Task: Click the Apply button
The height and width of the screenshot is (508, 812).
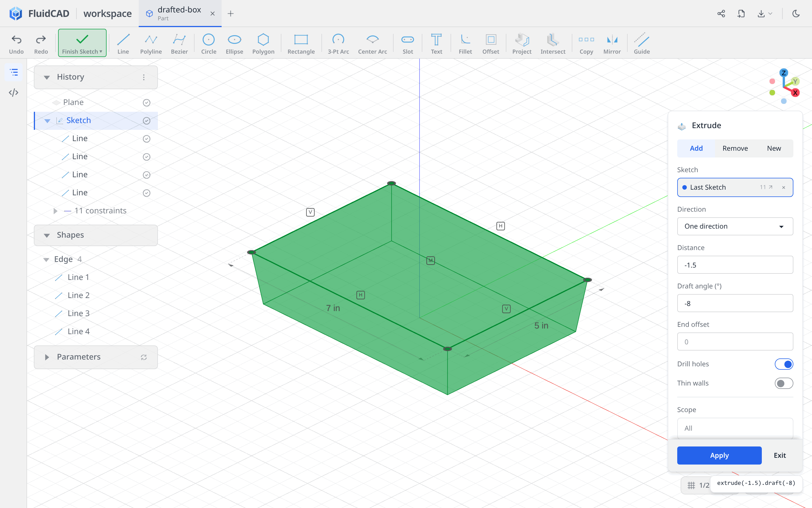Action: pos(719,455)
